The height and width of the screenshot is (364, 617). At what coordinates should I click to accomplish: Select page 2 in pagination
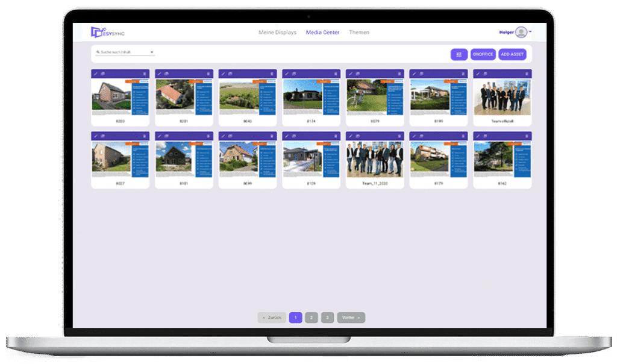pos(312,318)
